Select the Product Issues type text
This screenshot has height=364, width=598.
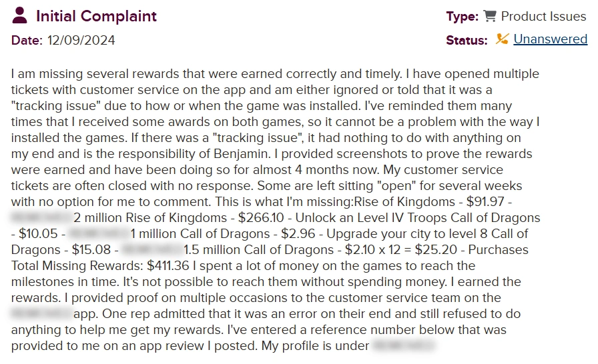tap(544, 16)
